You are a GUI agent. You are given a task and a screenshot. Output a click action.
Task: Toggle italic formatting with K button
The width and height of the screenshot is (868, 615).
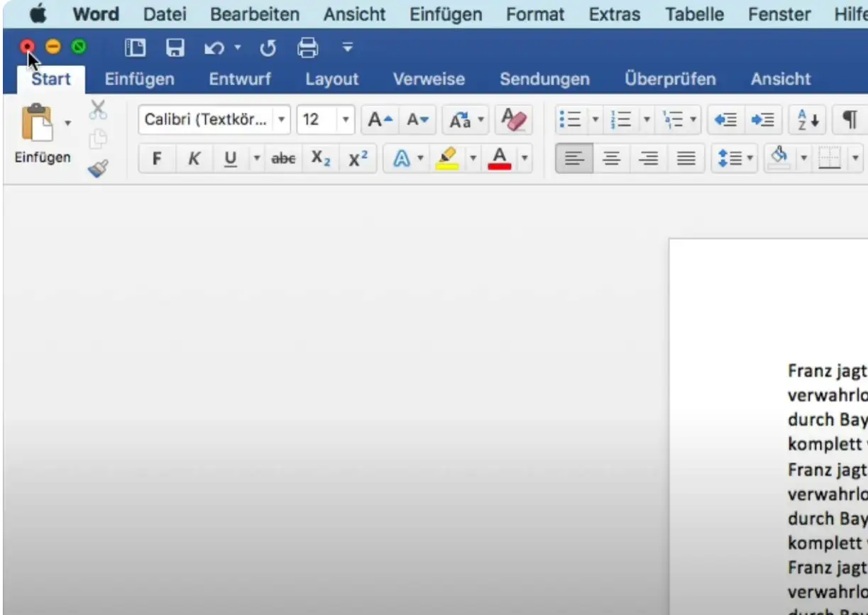click(194, 159)
